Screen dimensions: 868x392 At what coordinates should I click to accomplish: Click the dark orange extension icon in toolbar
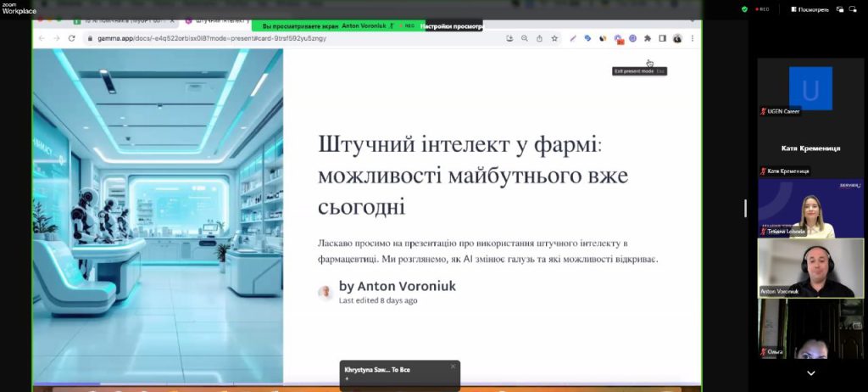603,38
